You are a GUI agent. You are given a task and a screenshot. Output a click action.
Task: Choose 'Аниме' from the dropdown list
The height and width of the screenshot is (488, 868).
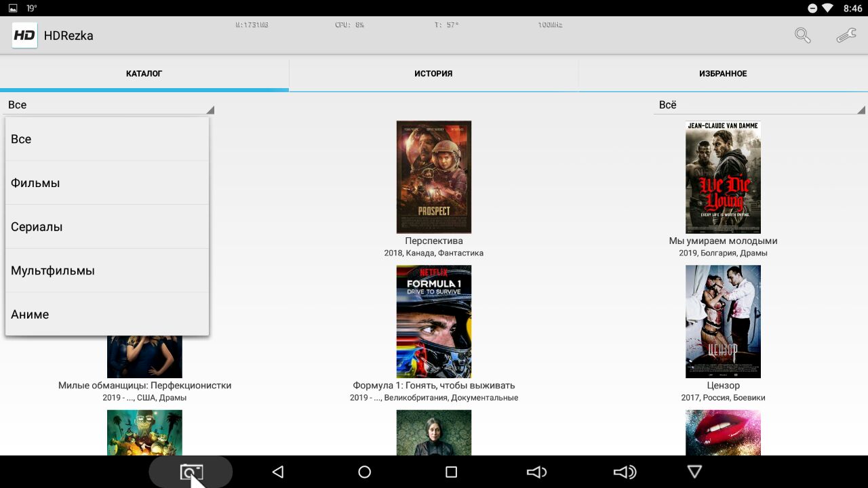click(x=107, y=314)
